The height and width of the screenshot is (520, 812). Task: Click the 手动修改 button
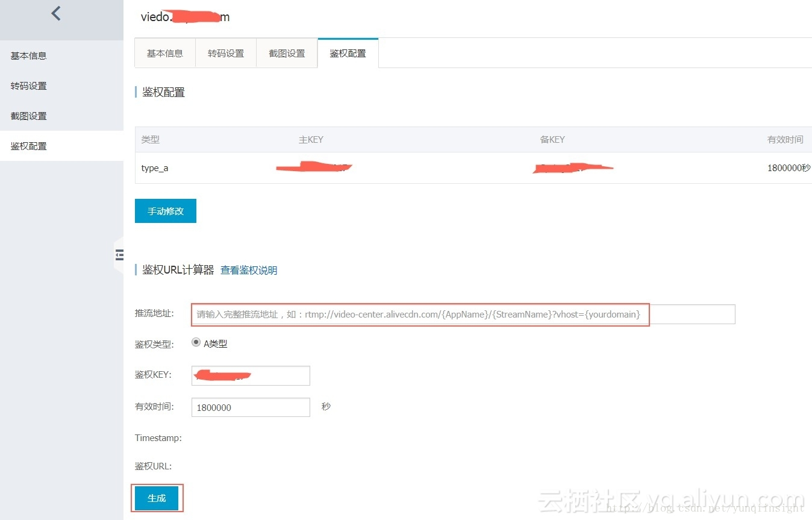tap(165, 210)
